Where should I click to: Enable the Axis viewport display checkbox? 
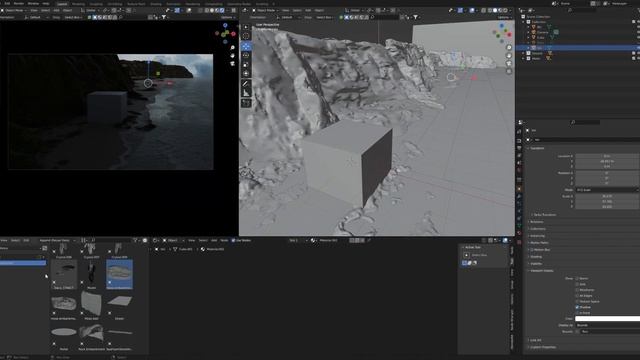tap(577, 284)
